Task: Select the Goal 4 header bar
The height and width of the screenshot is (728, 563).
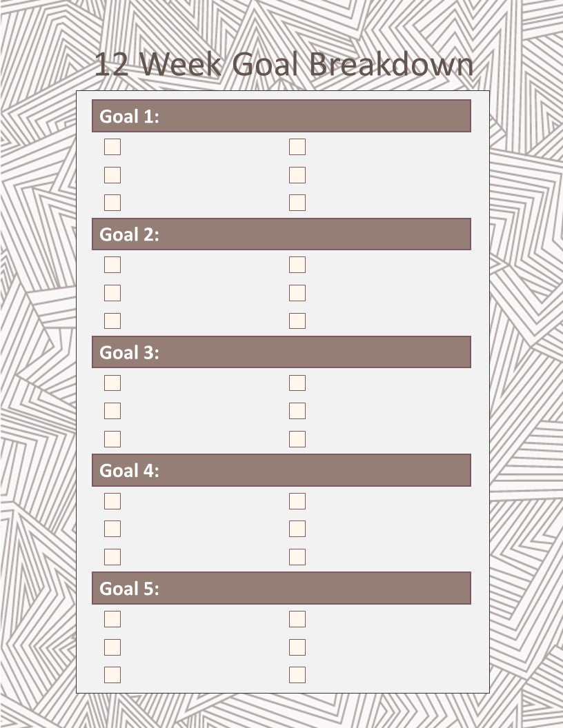Action: tap(281, 470)
